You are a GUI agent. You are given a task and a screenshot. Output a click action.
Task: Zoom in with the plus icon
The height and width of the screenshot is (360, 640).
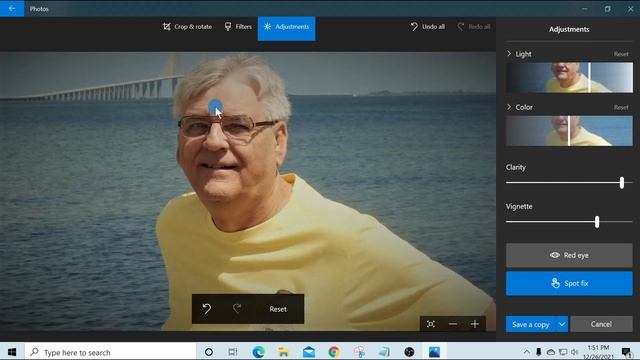pyautogui.click(x=474, y=324)
